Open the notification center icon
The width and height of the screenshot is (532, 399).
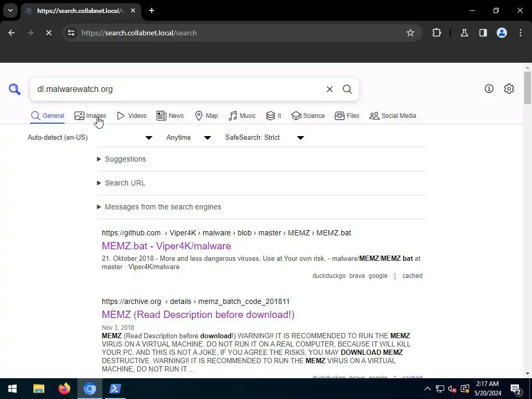pos(516,389)
